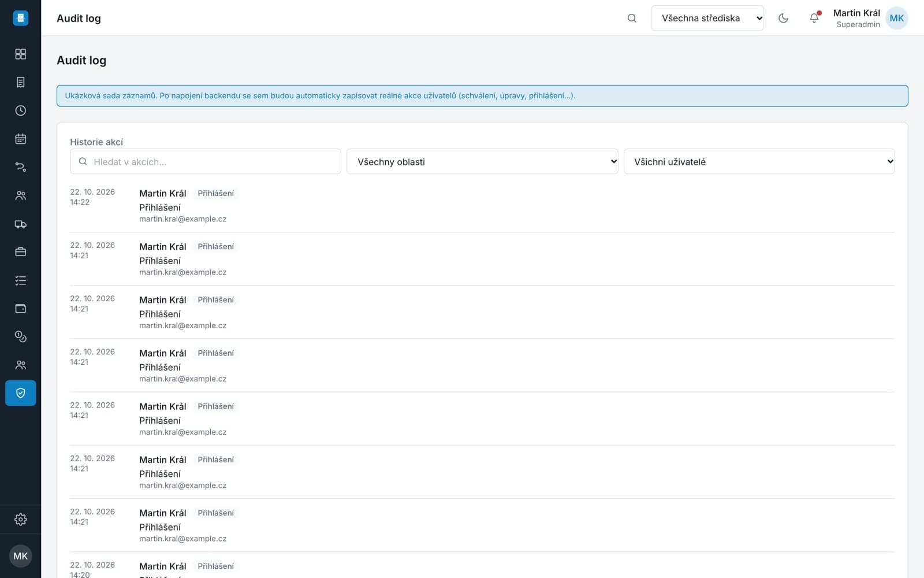Click the blue app logo icon

(21, 18)
